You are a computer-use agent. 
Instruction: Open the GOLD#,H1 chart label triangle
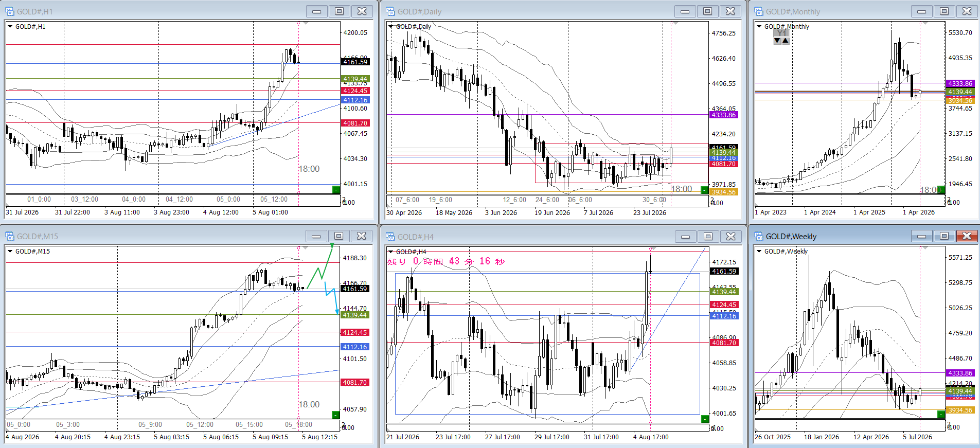coord(10,26)
